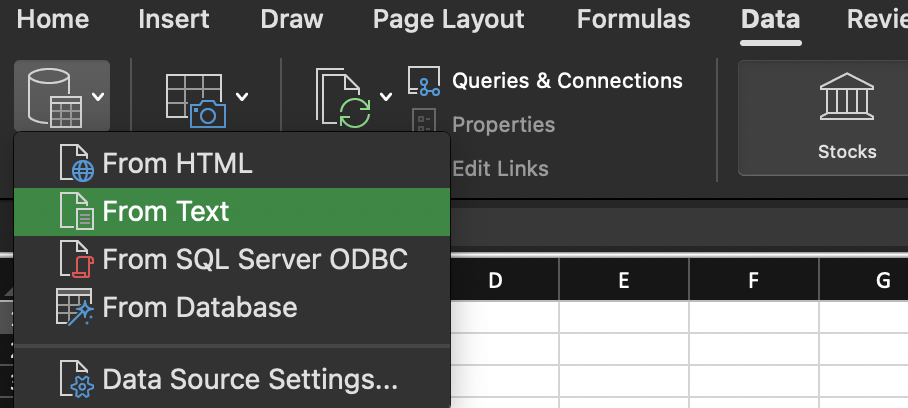Screen dimensions: 908x408
Task: Expand the Get Data dropdown arrow
Action: tap(98, 97)
